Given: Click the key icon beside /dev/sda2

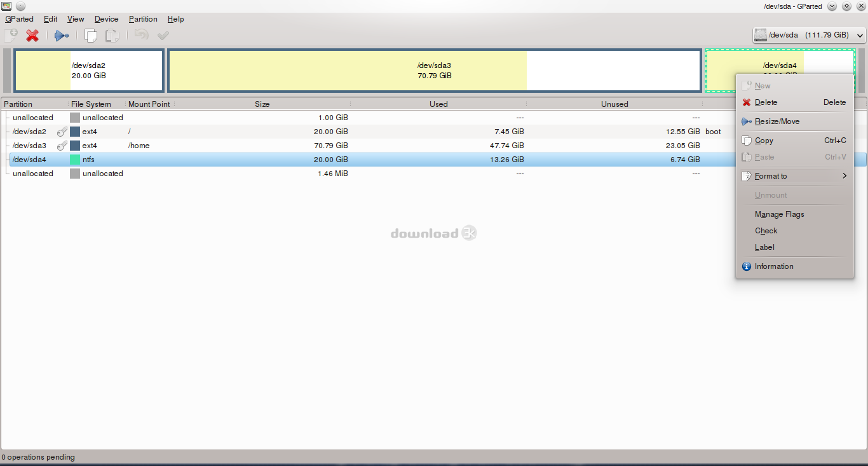Looking at the screenshot, I should pos(62,132).
